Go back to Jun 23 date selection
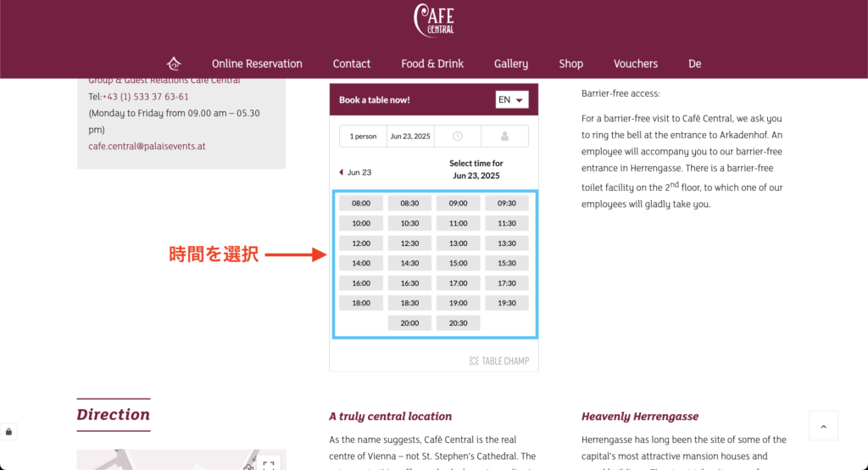The image size is (868, 470). click(x=355, y=172)
